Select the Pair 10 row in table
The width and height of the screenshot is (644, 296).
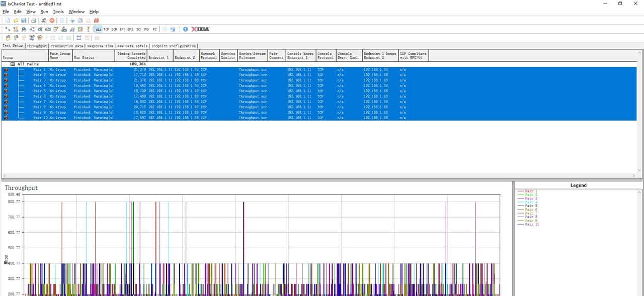pyautogui.click(x=40, y=118)
